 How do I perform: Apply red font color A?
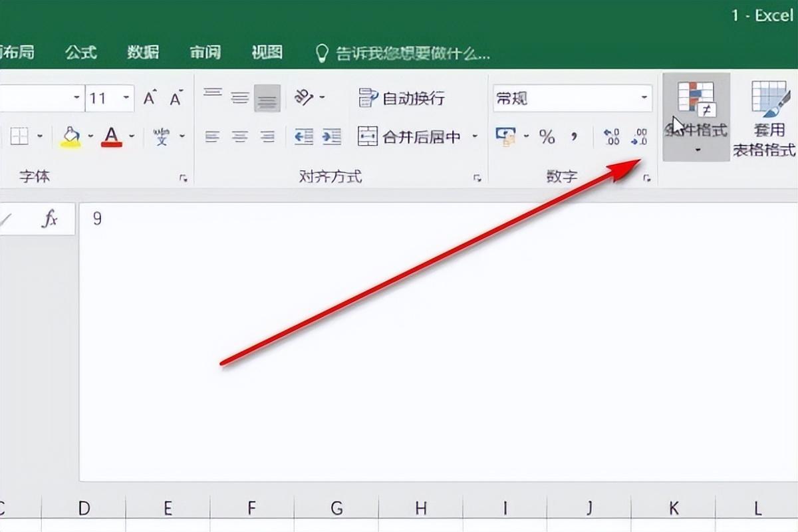coord(112,136)
